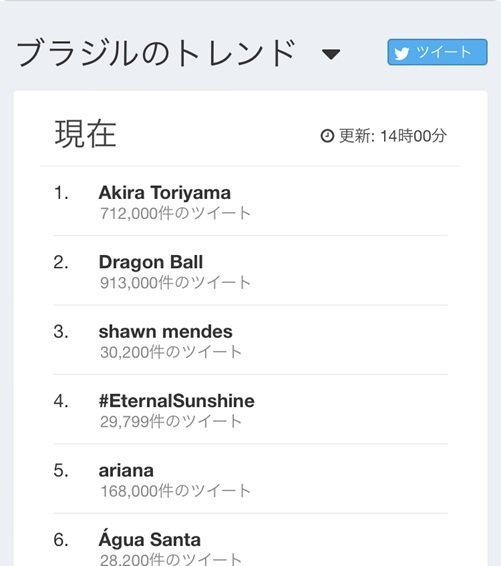Click the 913,000件のツイート count

(x=175, y=283)
